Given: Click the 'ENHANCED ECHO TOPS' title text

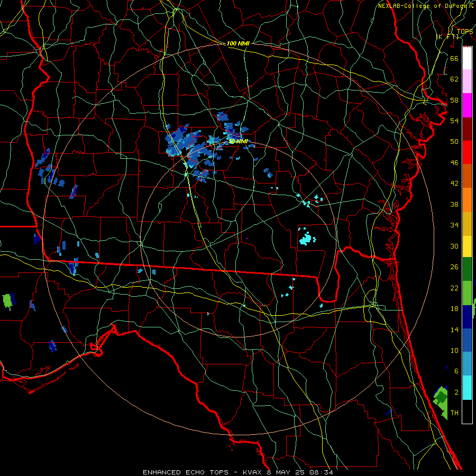Looking at the screenshot, I should [186, 472].
